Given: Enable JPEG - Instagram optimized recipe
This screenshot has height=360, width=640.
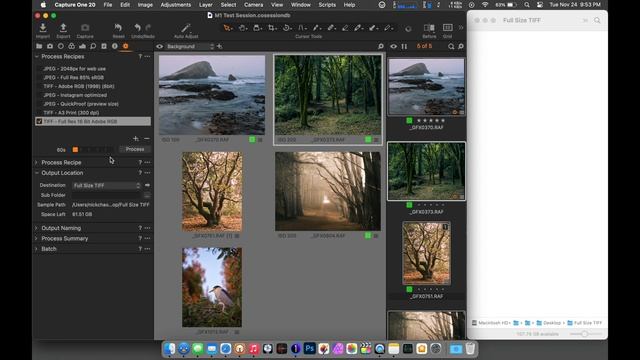Looking at the screenshot, I should (39, 95).
